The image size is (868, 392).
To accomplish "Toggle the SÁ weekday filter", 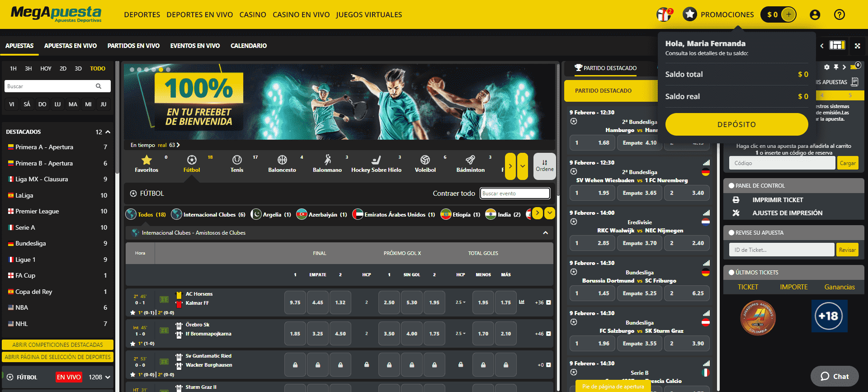I will click(27, 104).
